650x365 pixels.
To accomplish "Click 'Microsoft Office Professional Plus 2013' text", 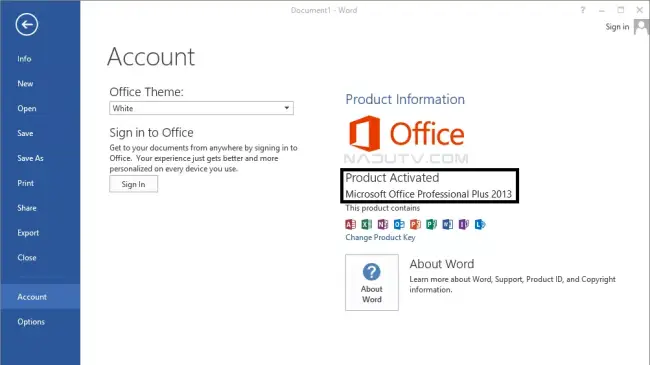I will pyautogui.click(x=429, y=194).
